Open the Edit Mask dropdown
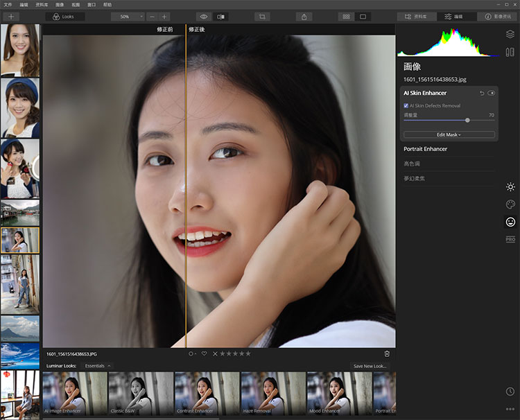Image resolution: width=520 pixels, height=420 pixels. 449,134
